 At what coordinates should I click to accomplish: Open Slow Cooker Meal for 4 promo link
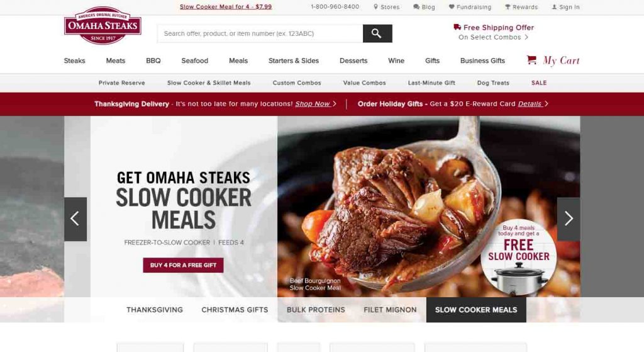[x=226, y=6]
